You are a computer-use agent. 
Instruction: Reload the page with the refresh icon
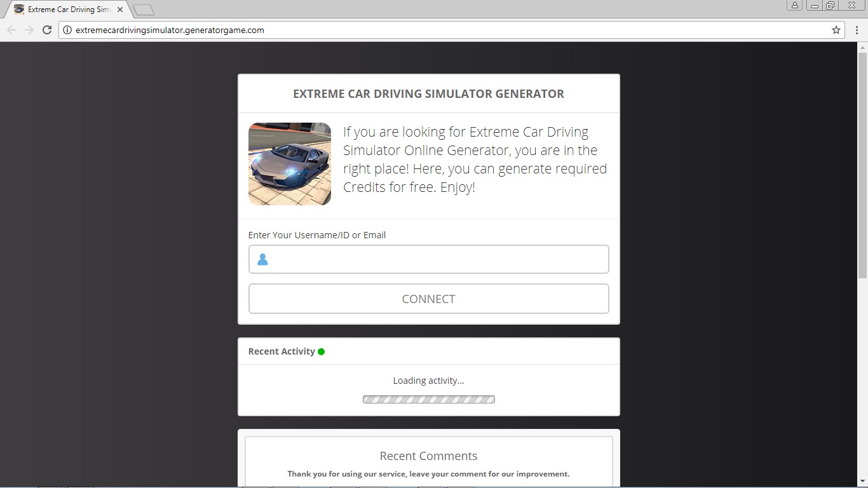46,30
